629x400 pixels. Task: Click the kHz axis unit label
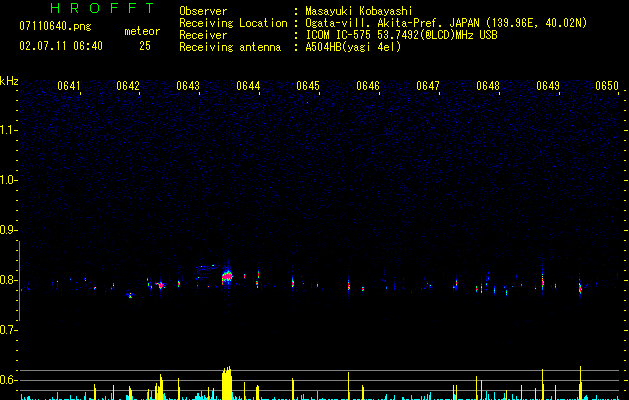point(9,81)
